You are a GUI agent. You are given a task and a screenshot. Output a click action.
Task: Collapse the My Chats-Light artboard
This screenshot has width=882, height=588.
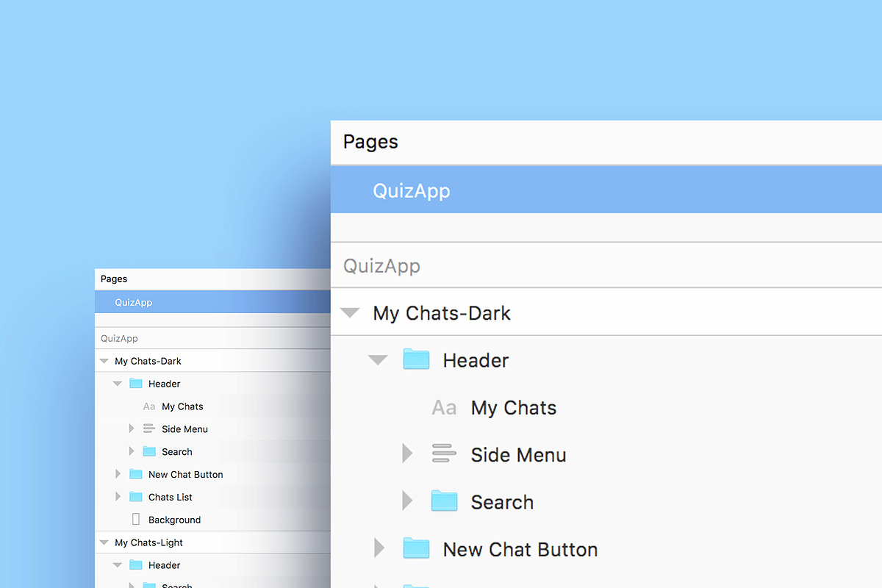pyautogui.click(x=104, y=542)
